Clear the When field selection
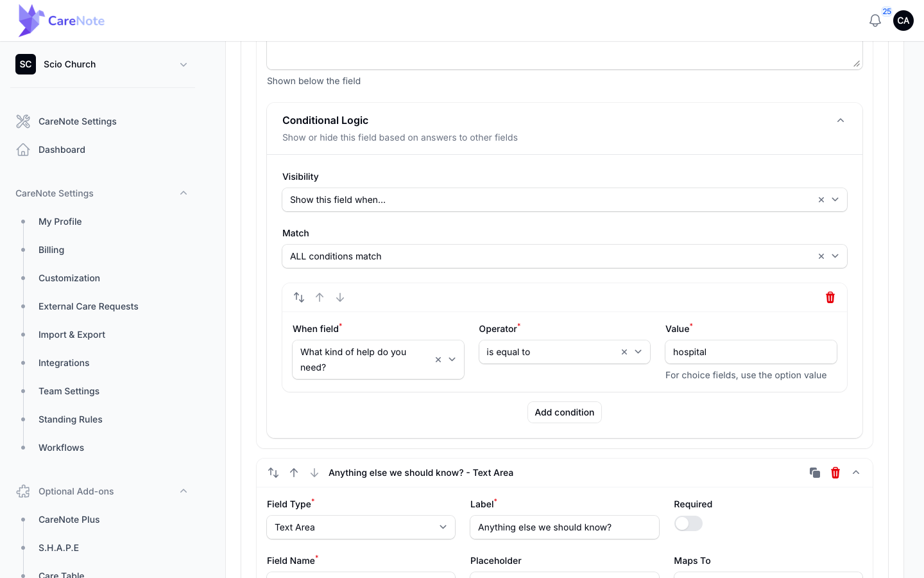The image size is (924, 578). tap(438, 360)
